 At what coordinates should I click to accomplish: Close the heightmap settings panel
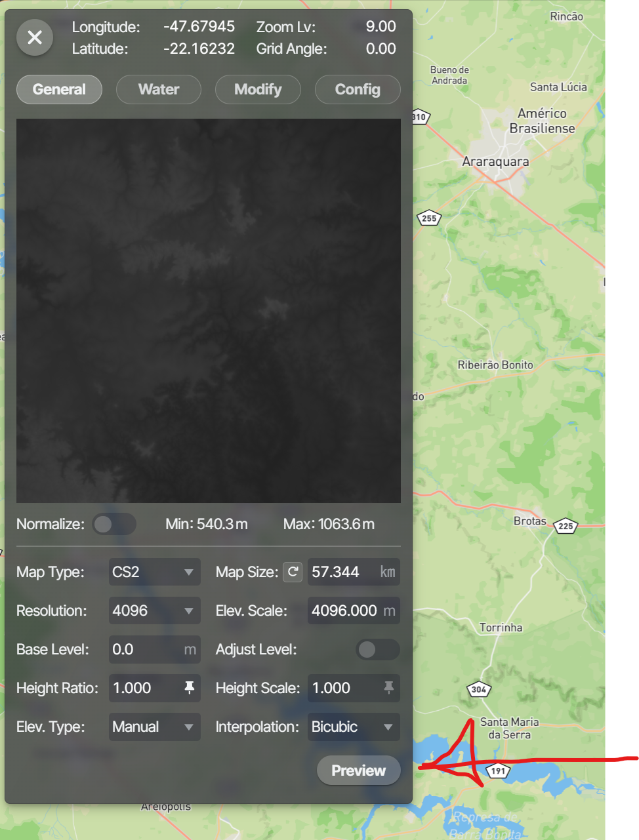[34, 37]
